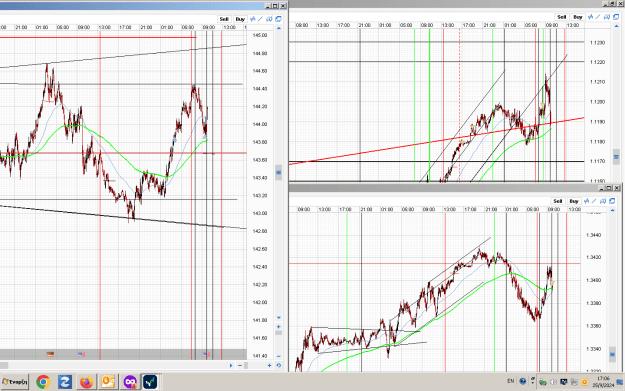Select line drawing tool in left chart
The image size is (625, 391).
261,19
